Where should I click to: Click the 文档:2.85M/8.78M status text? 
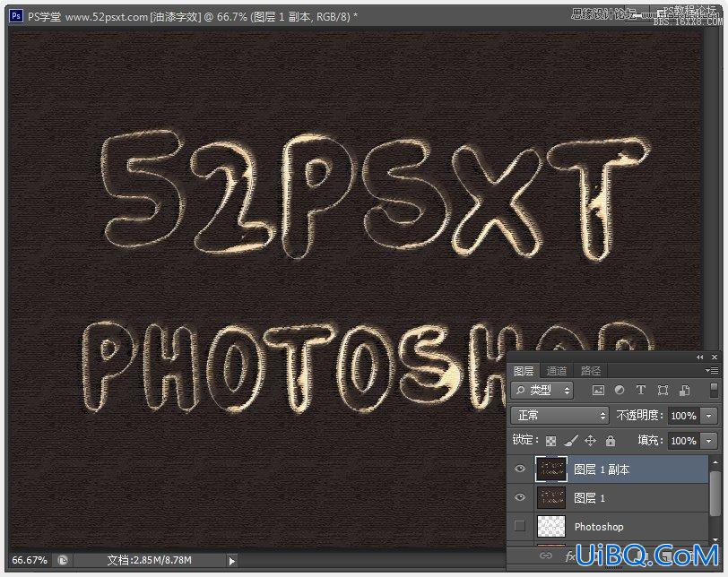point(149,560)
